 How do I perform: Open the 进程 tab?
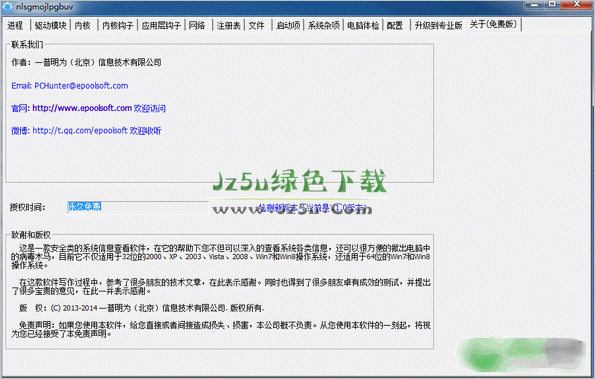16,25
